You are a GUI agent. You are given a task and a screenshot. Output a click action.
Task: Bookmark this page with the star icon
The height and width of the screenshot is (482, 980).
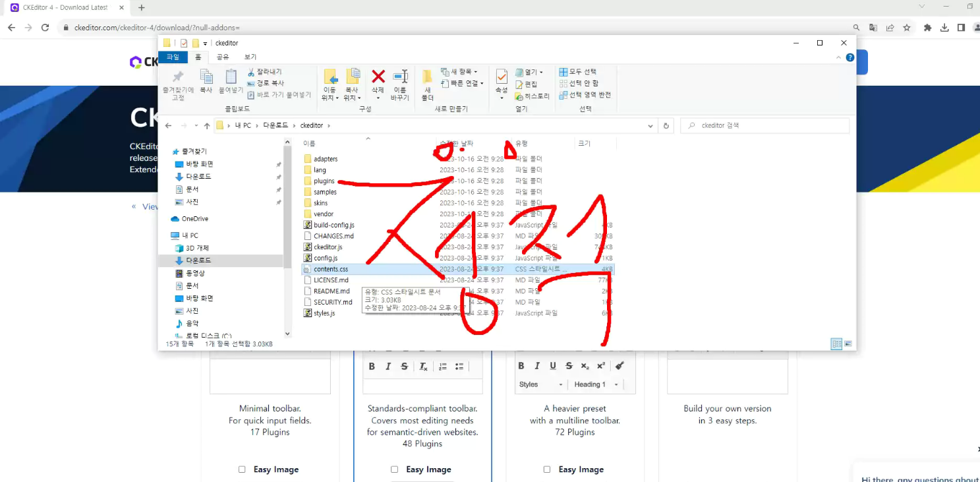907,28
